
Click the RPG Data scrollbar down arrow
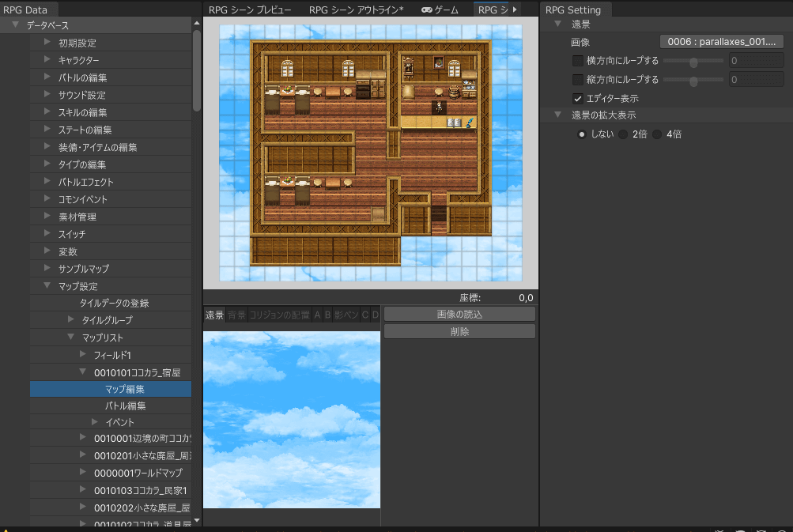(196, 522)
